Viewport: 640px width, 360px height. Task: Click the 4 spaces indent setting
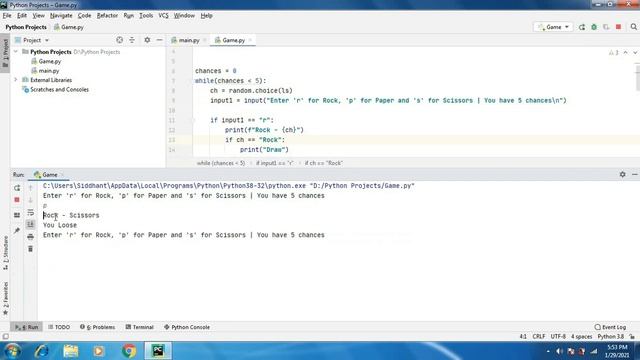point(581,337)
